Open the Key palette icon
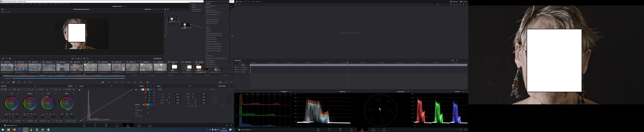The height and width of the screenshot is (132, 644). tap(148, 82)
